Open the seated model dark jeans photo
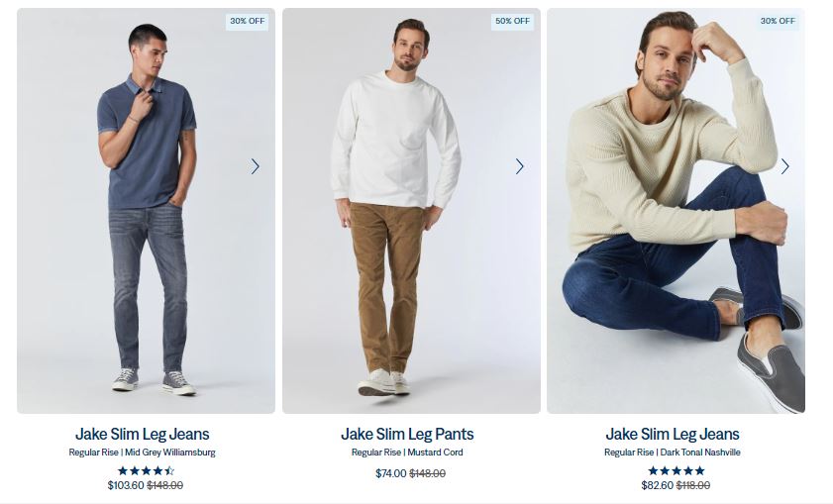 [x=676, y=211]
